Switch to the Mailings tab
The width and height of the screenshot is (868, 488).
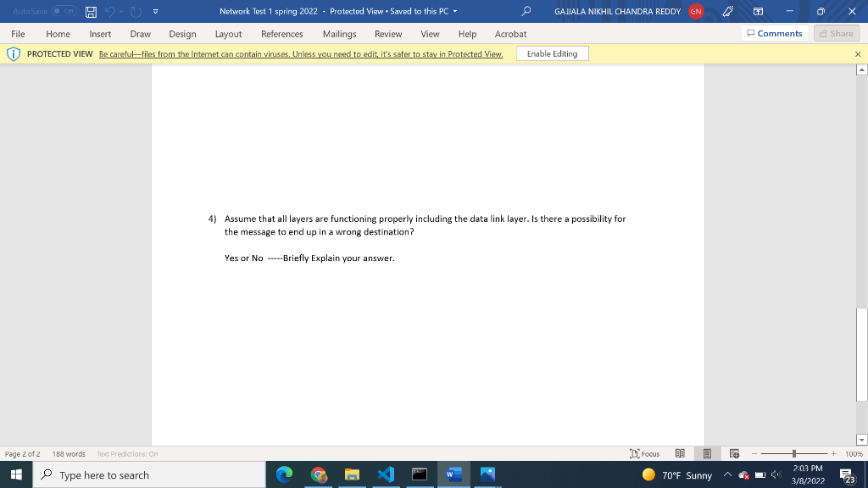point(339,34)
